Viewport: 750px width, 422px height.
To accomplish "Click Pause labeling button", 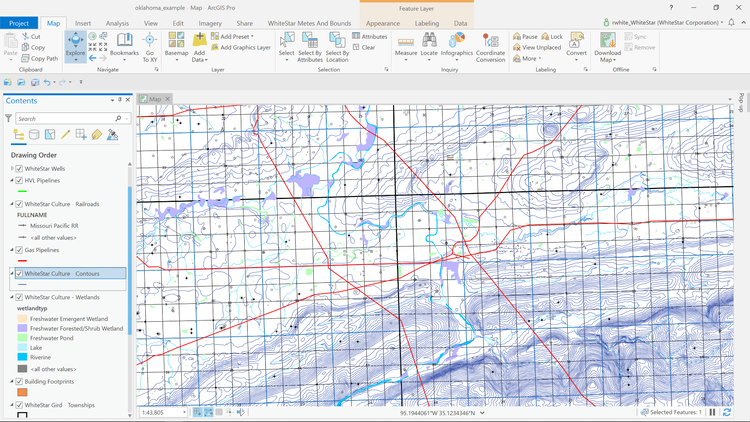I will coord(525,36).
